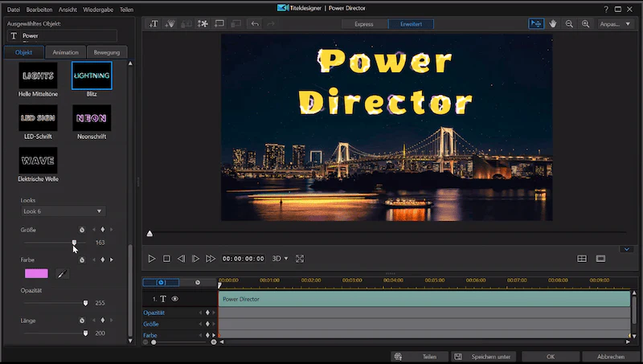This screenshot has height=364, width=643.
Task: Select the Objekt tab
Action: [23, 52]
